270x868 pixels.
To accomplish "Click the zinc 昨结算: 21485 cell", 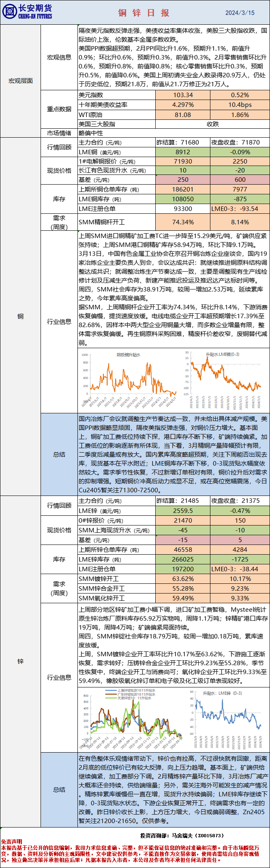I will tap(183, 501).
